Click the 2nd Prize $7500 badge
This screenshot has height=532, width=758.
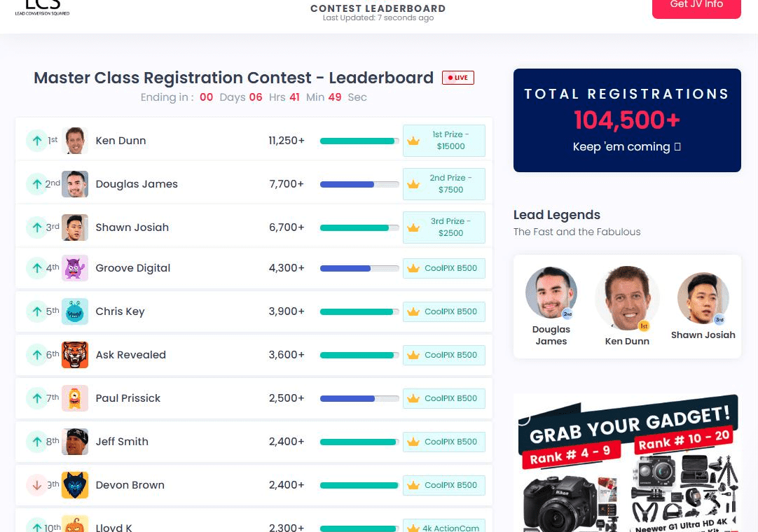[x=444, y=184]
